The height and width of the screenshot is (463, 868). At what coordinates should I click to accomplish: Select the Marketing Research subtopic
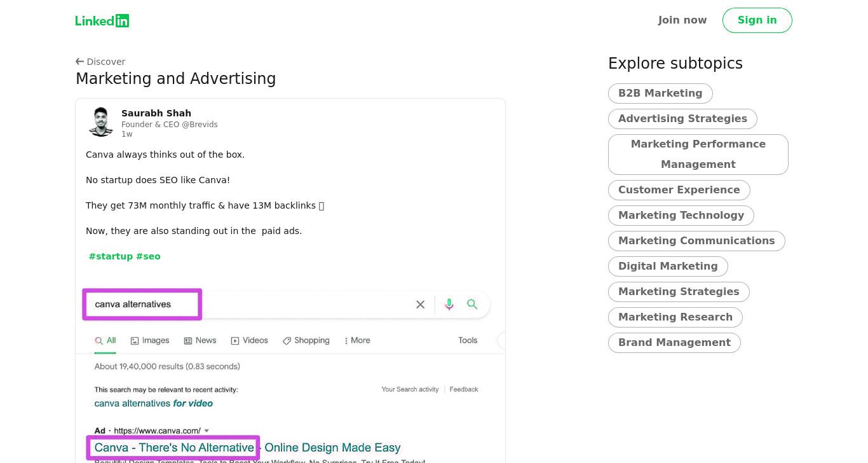675,317
